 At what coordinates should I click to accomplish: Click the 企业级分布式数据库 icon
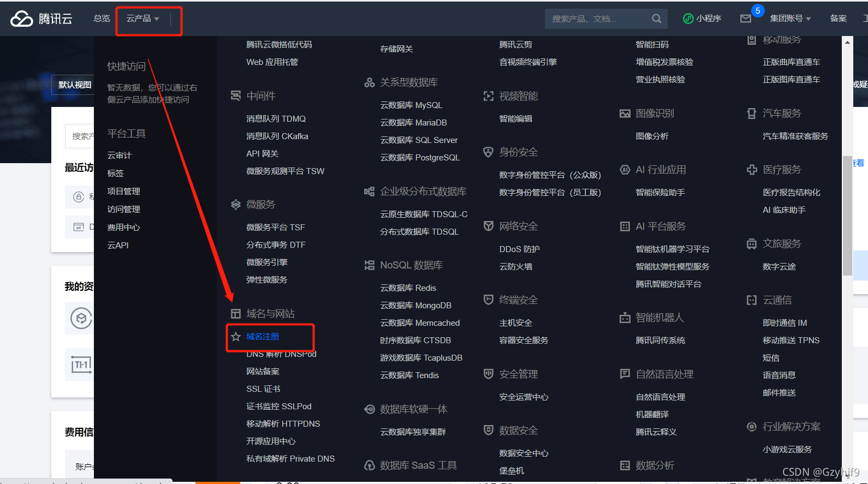pos(370,192)
